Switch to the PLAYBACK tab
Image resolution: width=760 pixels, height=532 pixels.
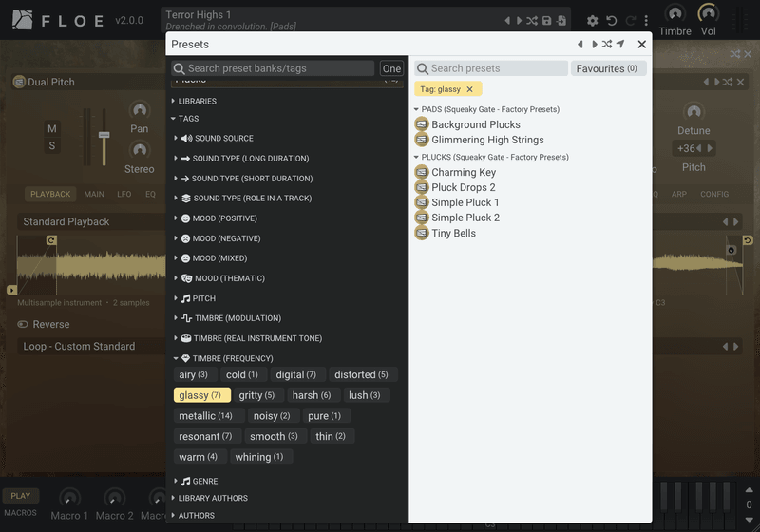(50, 194)
